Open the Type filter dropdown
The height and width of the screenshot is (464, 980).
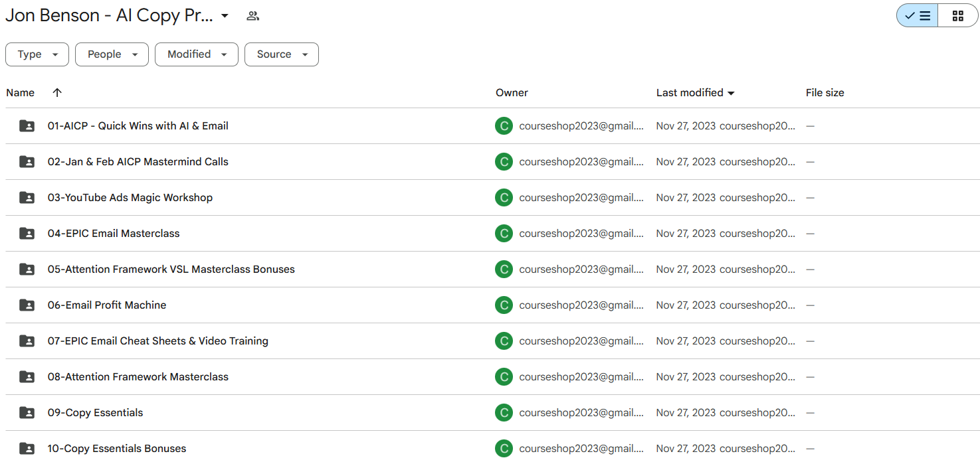pos(37,54)
